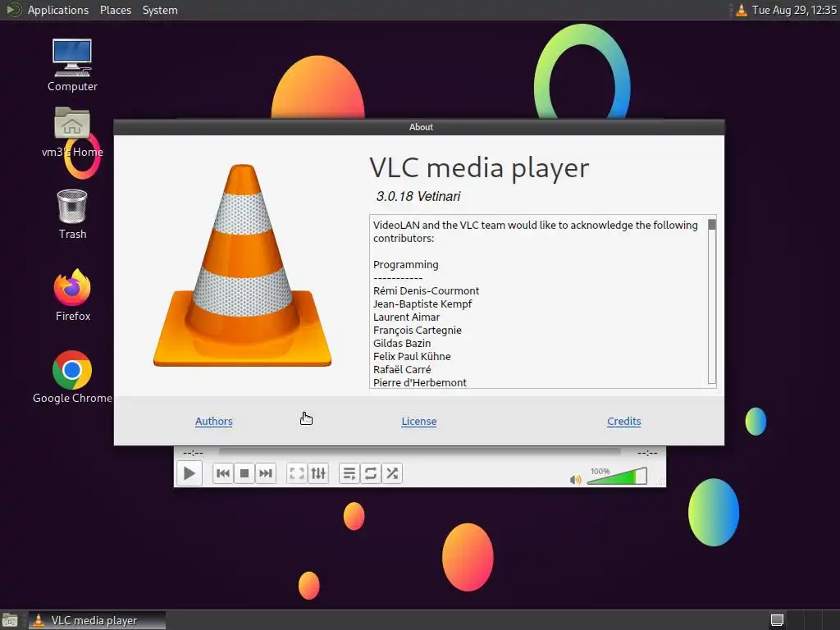Click remaining time label in VLC
The height and width of the screenshot is (630, 840).
[647, 453]
